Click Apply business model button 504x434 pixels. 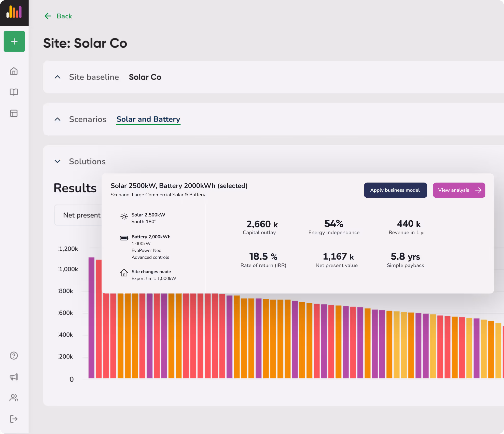pos(395,190)
